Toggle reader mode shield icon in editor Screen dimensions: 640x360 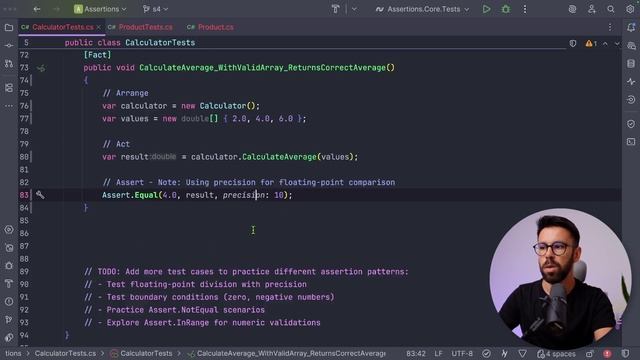573,43
